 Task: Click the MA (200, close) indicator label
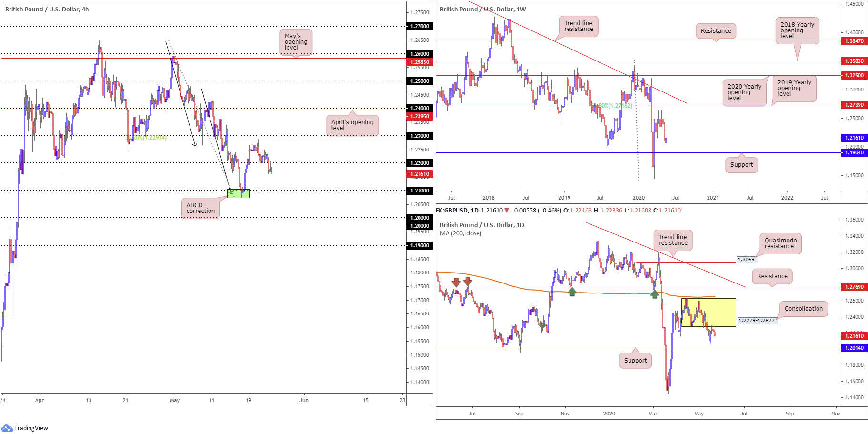pyautogui.click(x=460, y=233)
